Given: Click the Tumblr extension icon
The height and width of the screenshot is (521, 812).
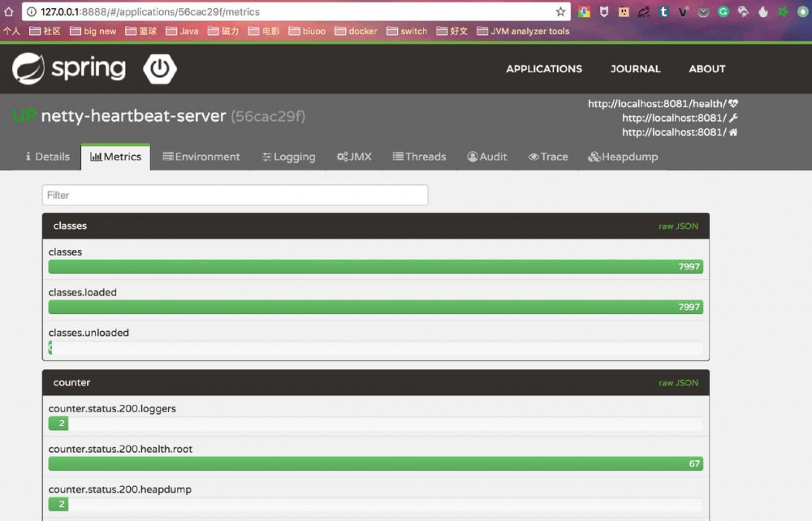Looking at the screenshot, I should 663,11.
